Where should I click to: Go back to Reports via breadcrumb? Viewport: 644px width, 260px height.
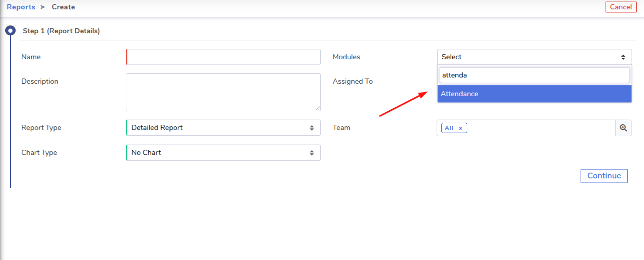coord(21,7)
